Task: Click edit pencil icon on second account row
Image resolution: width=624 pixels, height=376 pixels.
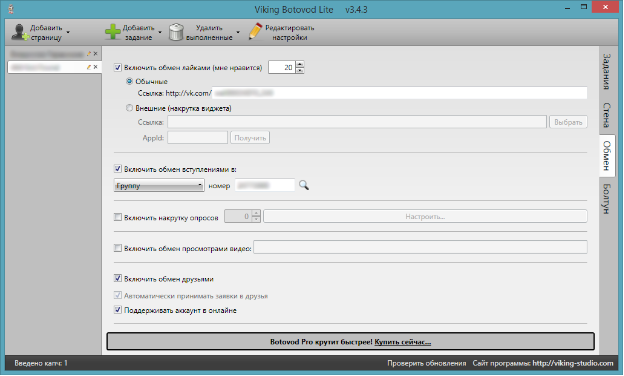Action: [x=89, y=67]
